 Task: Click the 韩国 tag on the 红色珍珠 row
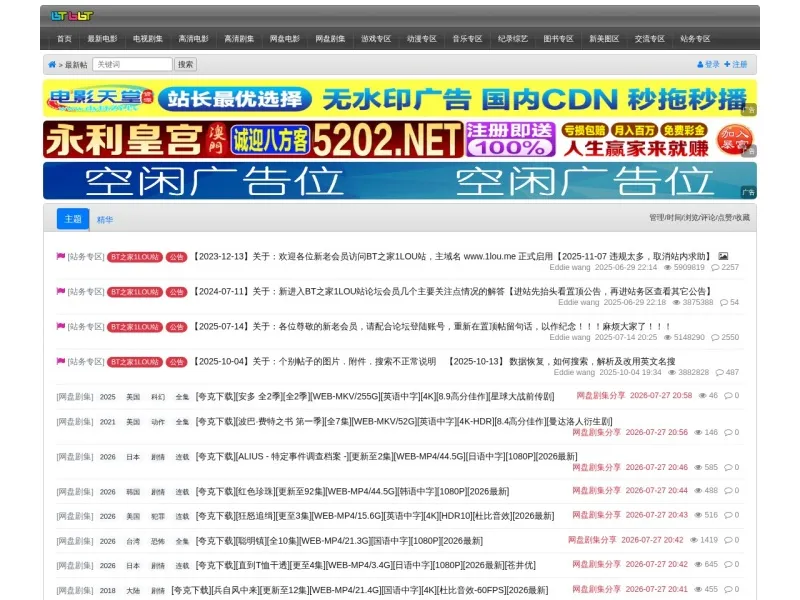[x=133, y=492]
